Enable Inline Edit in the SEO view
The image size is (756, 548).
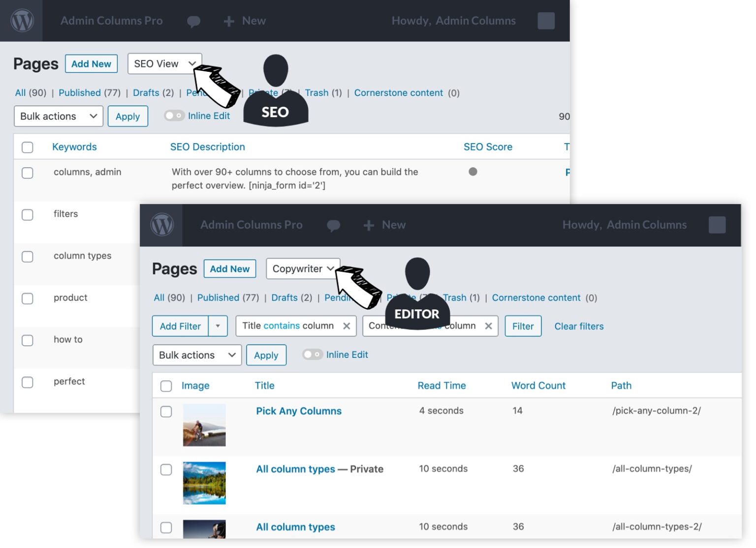pyautogui.click(x=174, y=115)
